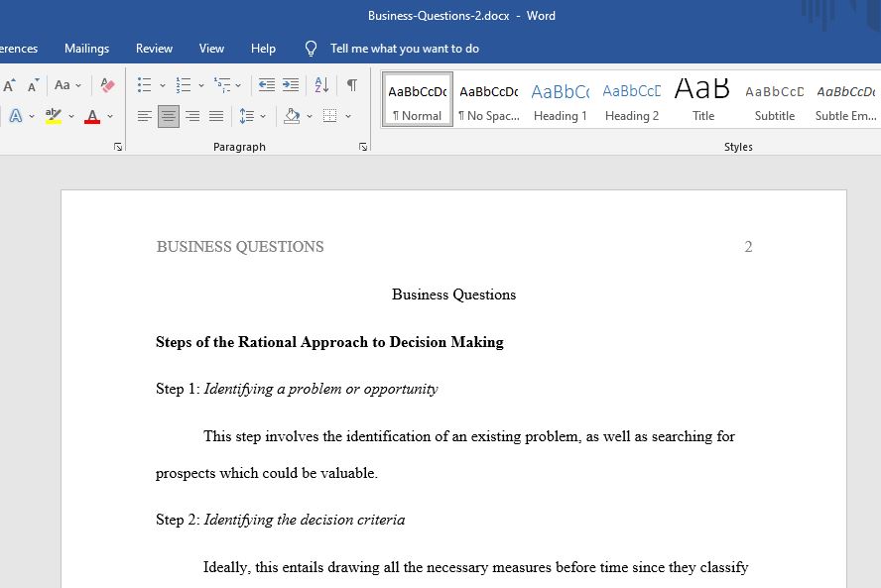Open the Line Spacing dropdown arrow
Screen dimensions: 881x588
click(263, 116)
